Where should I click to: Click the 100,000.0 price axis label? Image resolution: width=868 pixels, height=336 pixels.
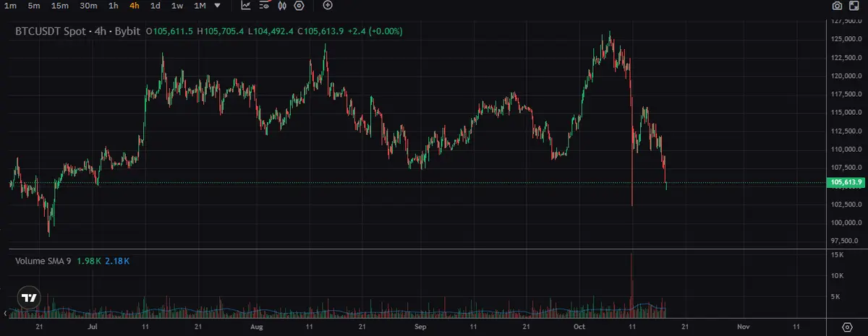[x=845, y=223]
